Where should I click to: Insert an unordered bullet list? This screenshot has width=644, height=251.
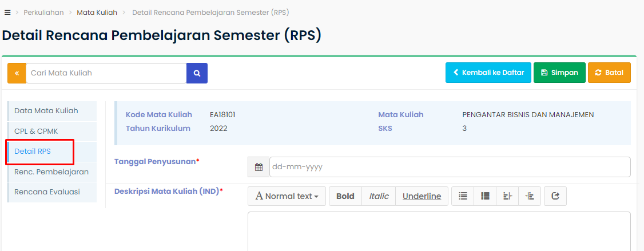pyautogui.click(x=463, y=196)
